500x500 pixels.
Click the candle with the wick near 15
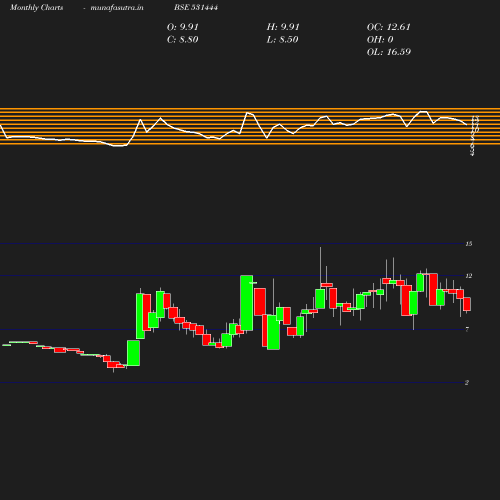320,299
